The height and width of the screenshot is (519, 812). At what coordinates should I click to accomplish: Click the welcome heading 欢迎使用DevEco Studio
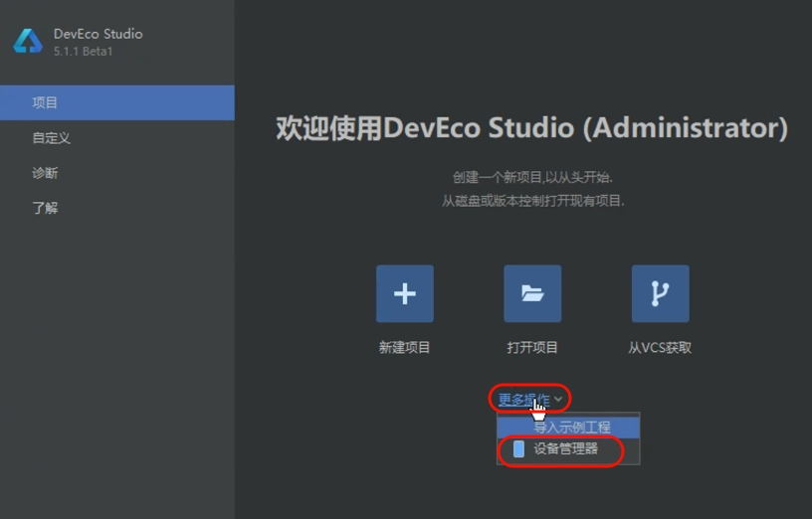(x=531, y=128)
